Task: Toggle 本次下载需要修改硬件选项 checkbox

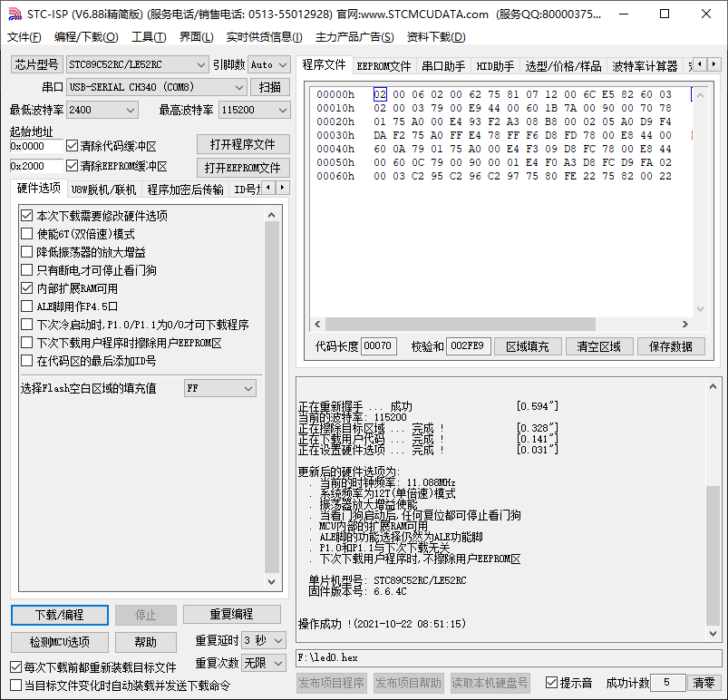Action: point(27,216)
